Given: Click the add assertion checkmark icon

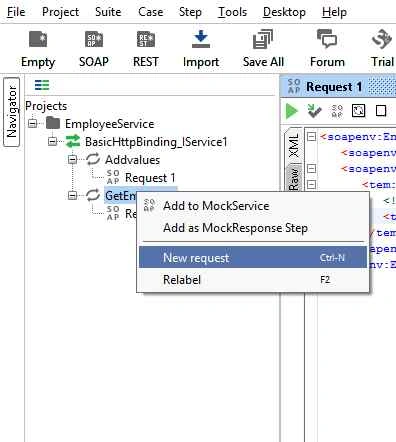Looking at the screenshot, I should (314, 111).
